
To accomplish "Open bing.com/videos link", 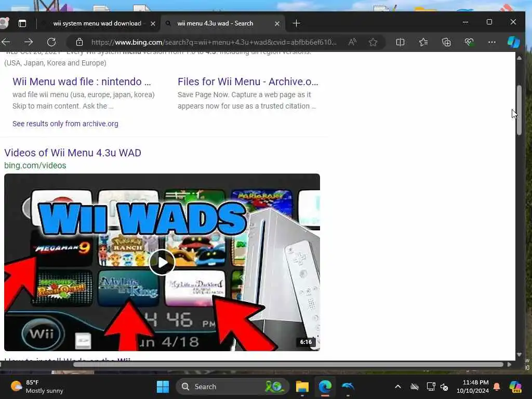I will click(x=35, y=166).
